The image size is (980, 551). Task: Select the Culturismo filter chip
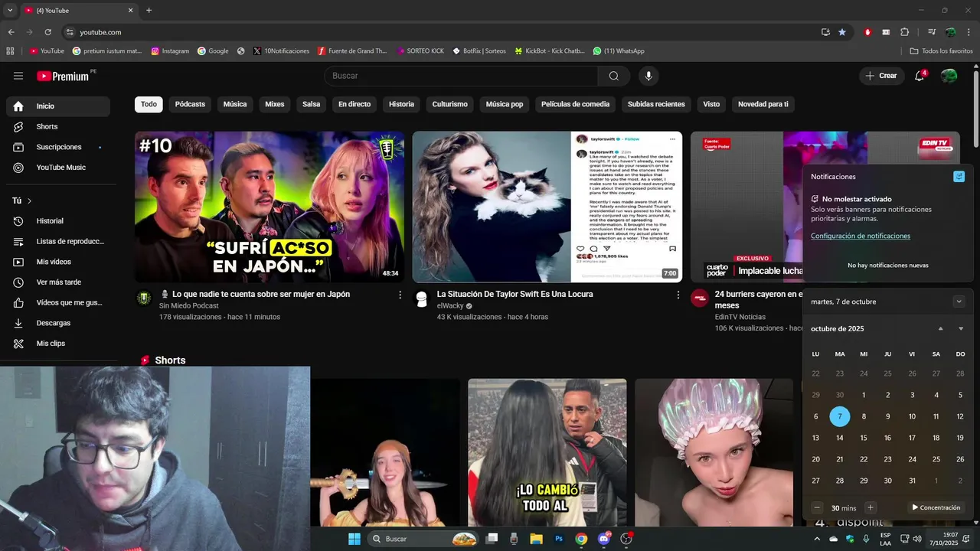point(449,104)
